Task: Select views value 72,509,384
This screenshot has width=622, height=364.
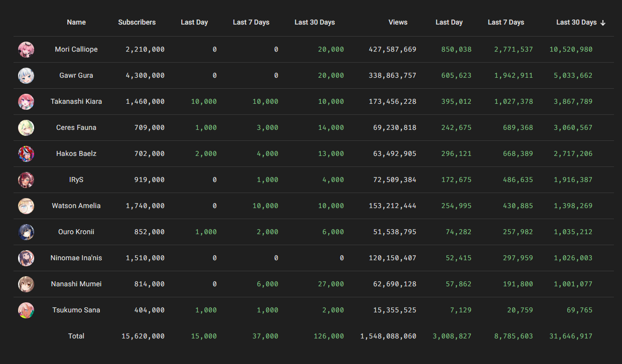Action: (395, 179)
